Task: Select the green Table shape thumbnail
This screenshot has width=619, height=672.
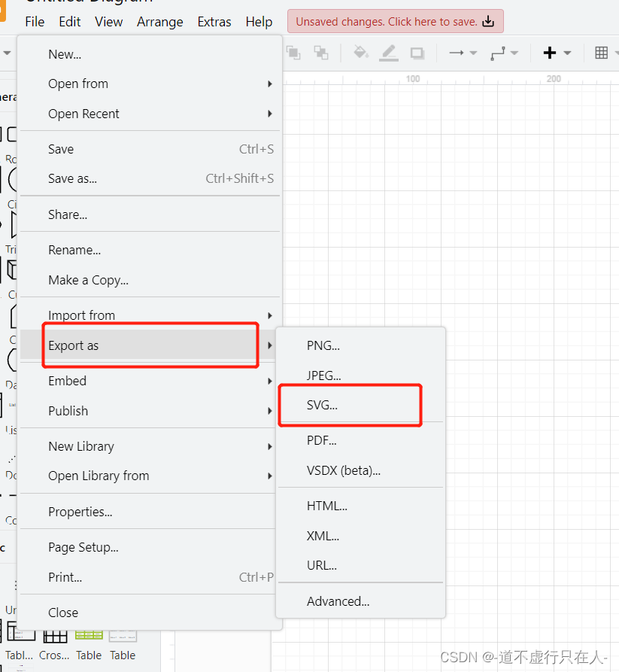Action: click(x=89, y=634)
